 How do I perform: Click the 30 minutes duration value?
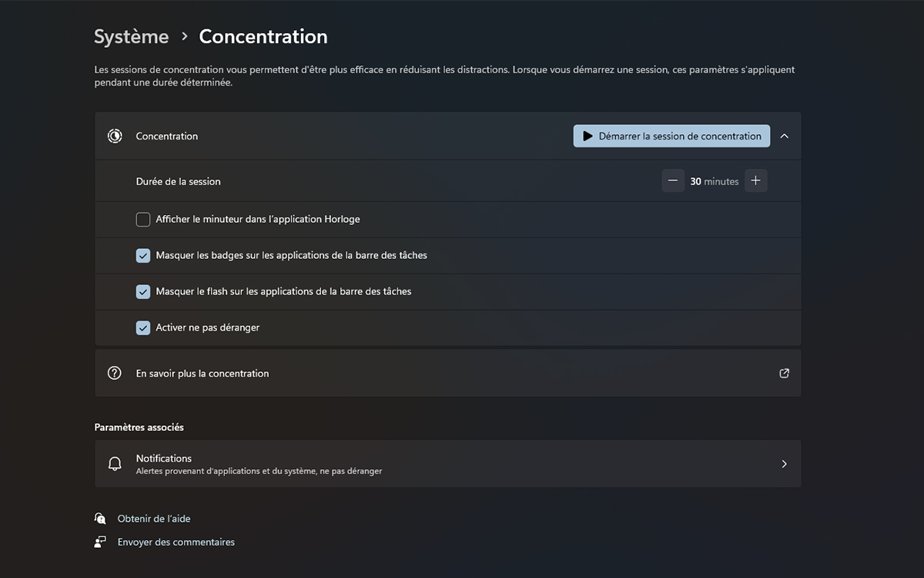(x=715, y=181)
